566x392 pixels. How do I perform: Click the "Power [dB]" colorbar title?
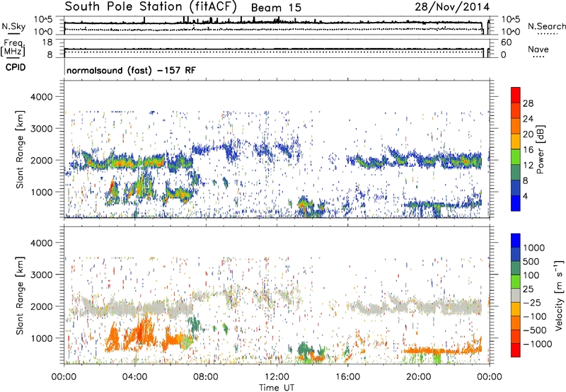coord(540,149)
